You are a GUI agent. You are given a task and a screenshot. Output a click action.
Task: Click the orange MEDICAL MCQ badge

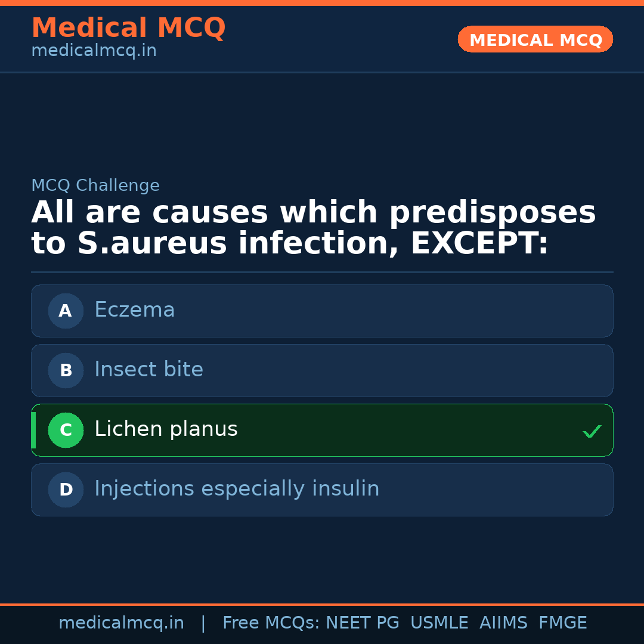click(x=535, y=39)
